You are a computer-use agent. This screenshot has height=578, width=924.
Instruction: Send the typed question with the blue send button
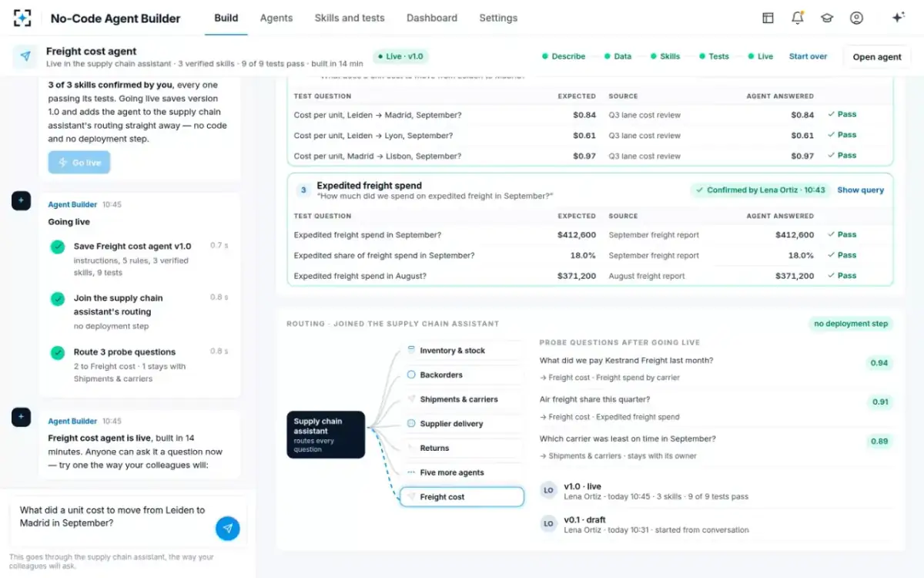tap(227, 528)
